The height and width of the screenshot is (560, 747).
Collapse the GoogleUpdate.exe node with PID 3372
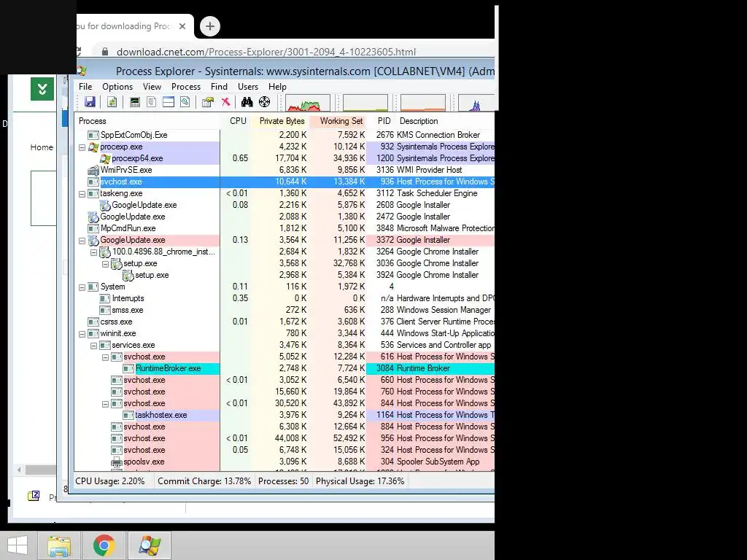tap(82, 241)
